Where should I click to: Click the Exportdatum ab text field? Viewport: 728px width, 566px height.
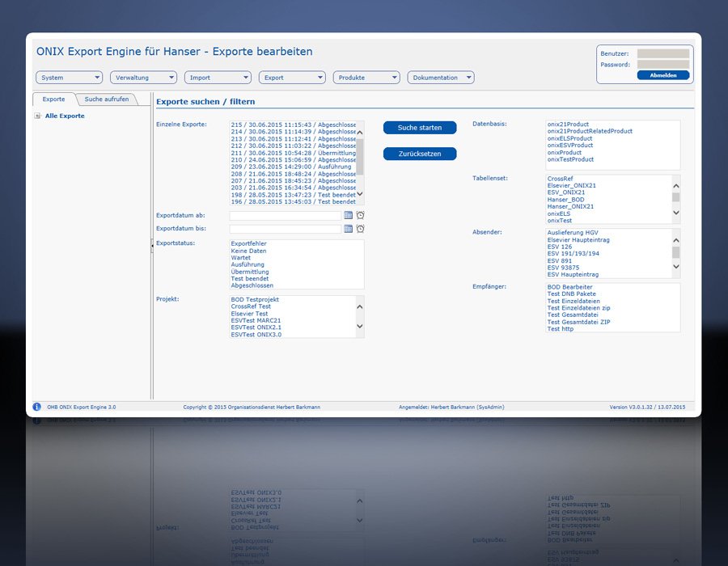point(286,216)
